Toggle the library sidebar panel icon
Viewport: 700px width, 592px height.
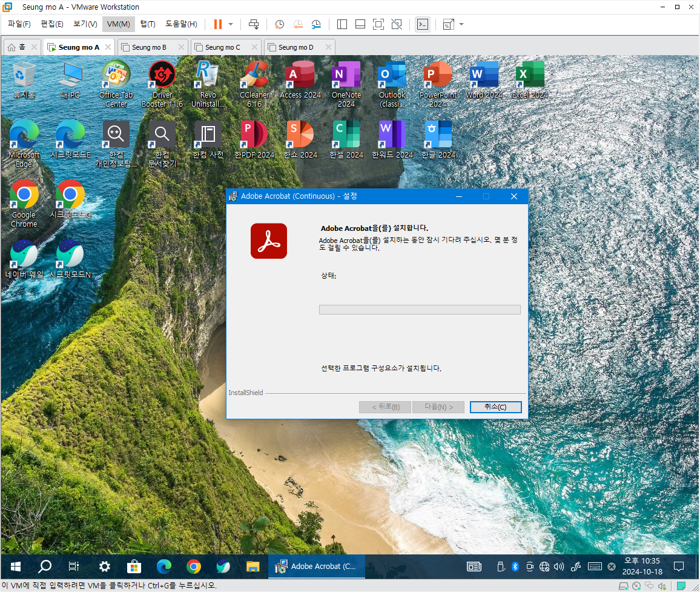tap(342, 24)
